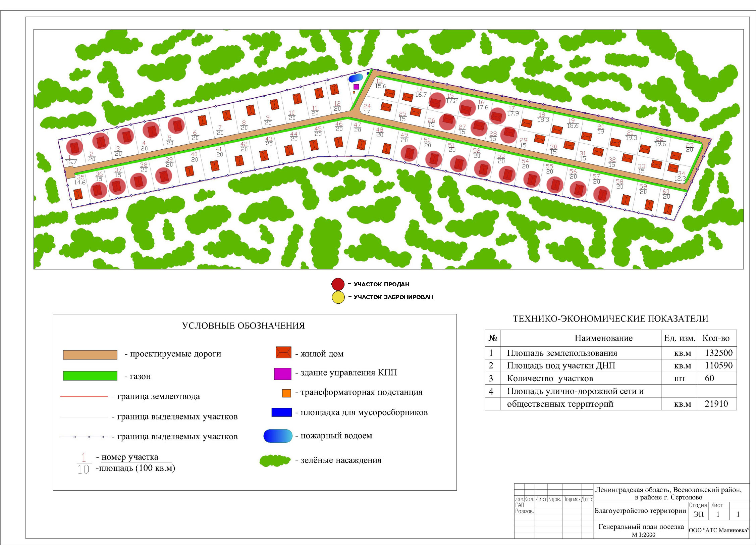Click the house on plot 40
Viewport: 756px width, 545px height.
[x=190, y=171]
